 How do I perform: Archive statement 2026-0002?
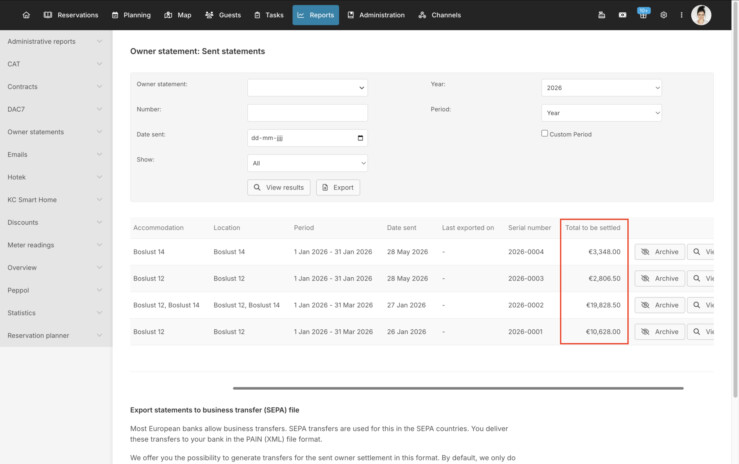tap(659, 305)
